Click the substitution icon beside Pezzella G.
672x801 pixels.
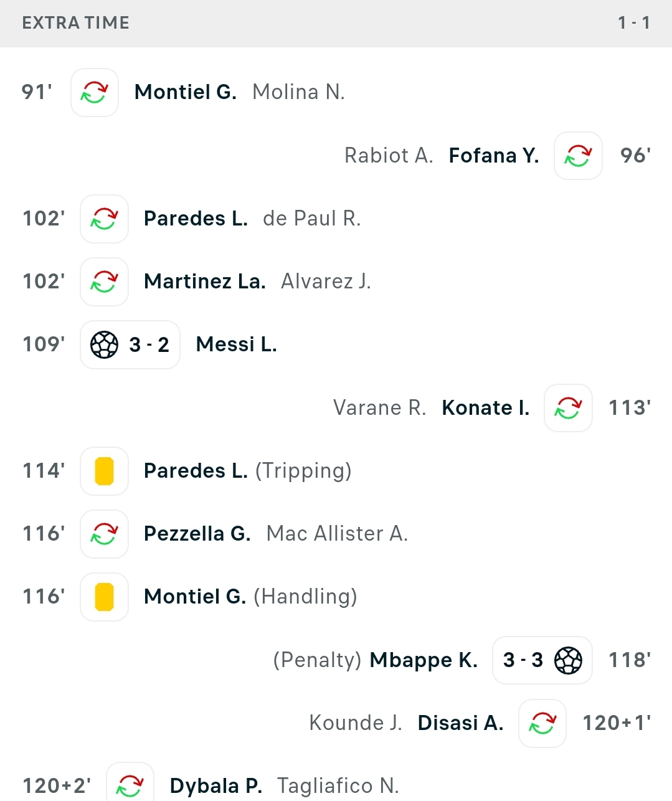104,534
